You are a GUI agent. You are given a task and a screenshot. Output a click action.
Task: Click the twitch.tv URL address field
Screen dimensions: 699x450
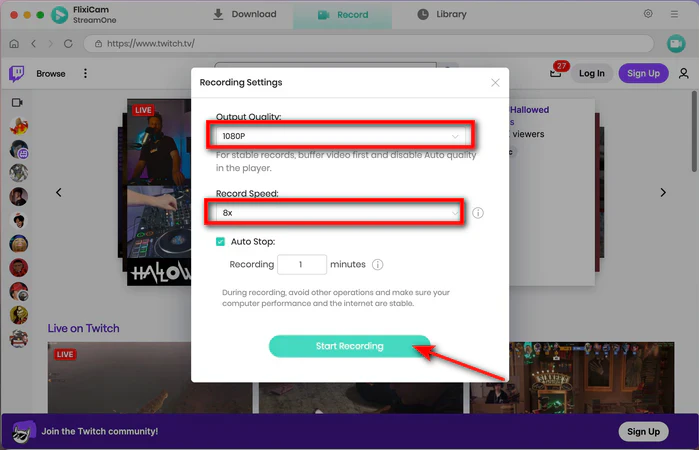coord(368,44)
